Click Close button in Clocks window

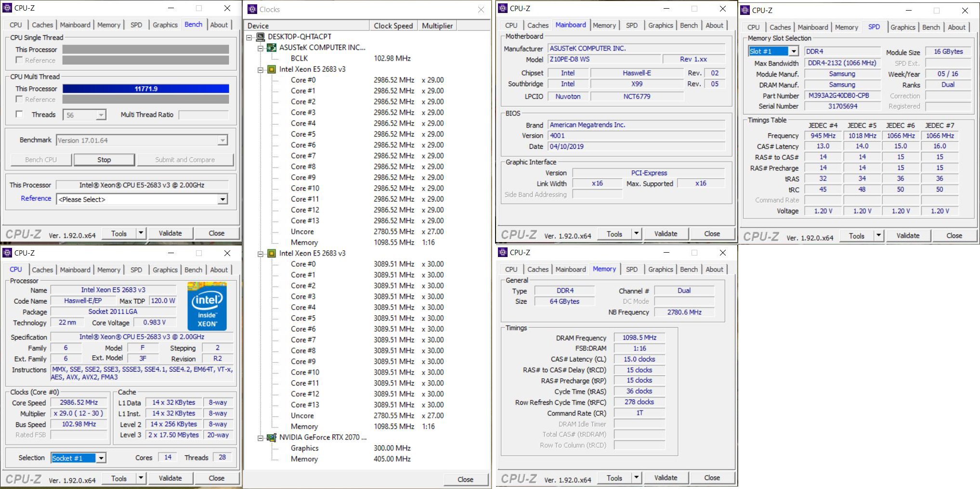pyautogui.click(x=465, y=479)
